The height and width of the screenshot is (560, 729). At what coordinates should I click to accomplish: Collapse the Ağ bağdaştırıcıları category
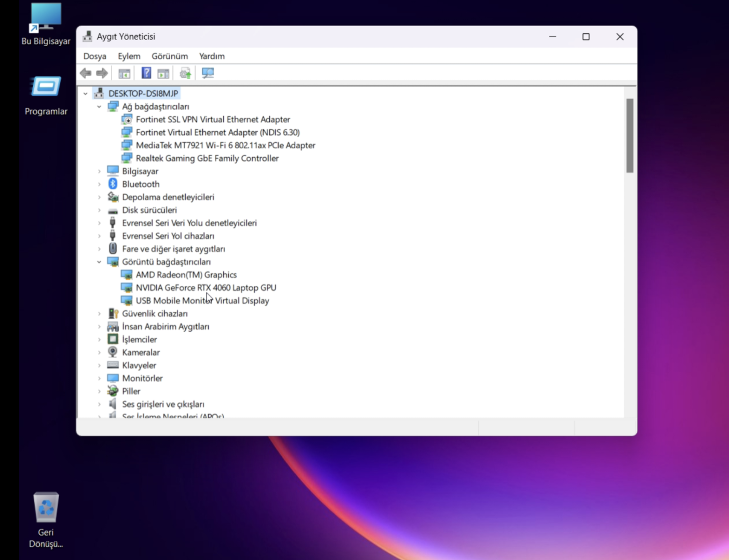click(x=99, y=107)
